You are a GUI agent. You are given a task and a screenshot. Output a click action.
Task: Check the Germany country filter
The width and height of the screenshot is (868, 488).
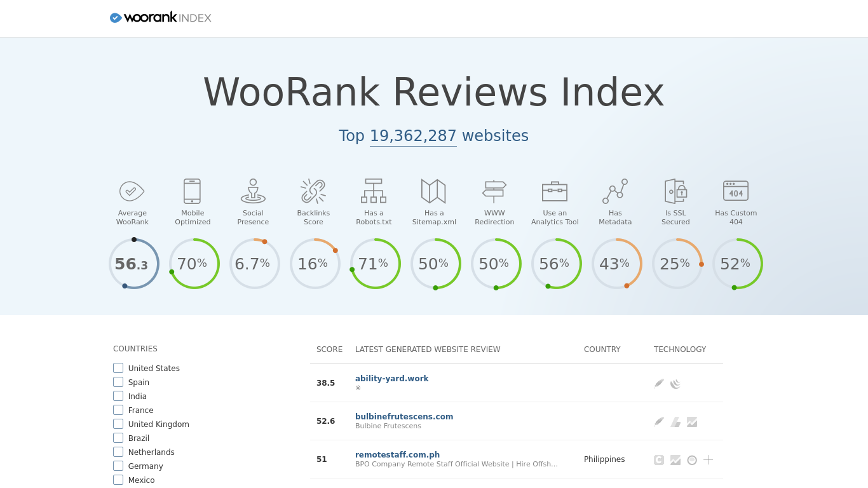coord(118,466)
